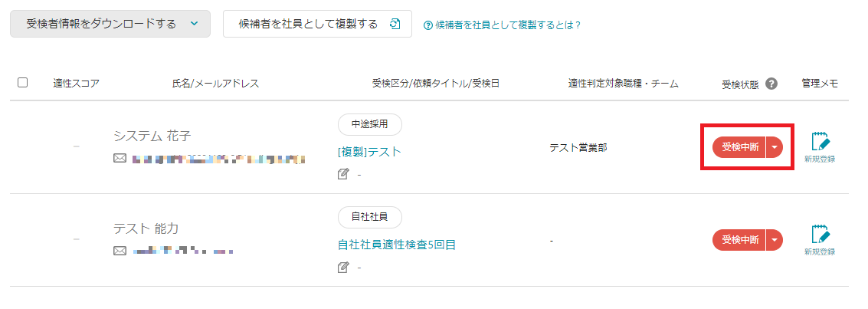The height and width of the screenshot is (309, 868).
Task: Open memo notepad icon for システム 花子
Action: tap(821, 142)
